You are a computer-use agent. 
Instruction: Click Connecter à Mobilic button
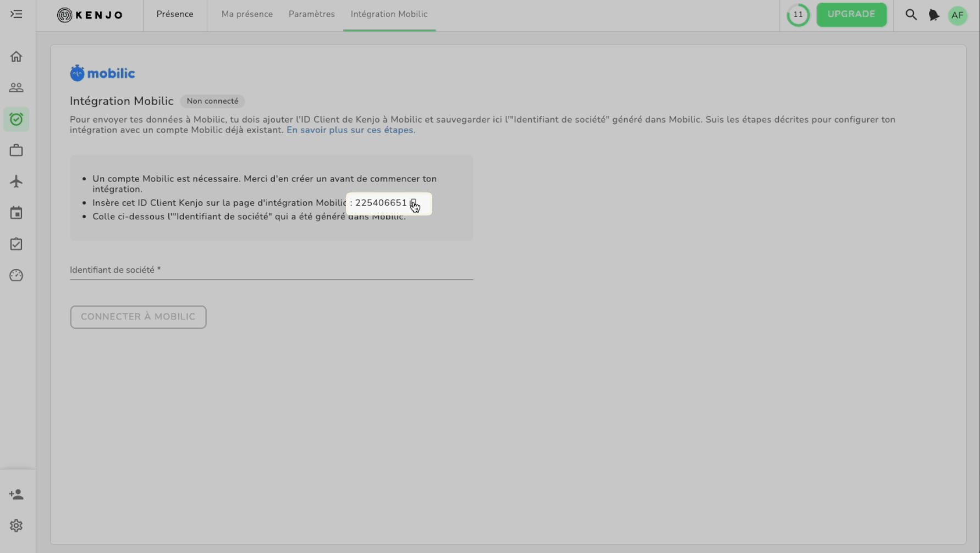138,317
